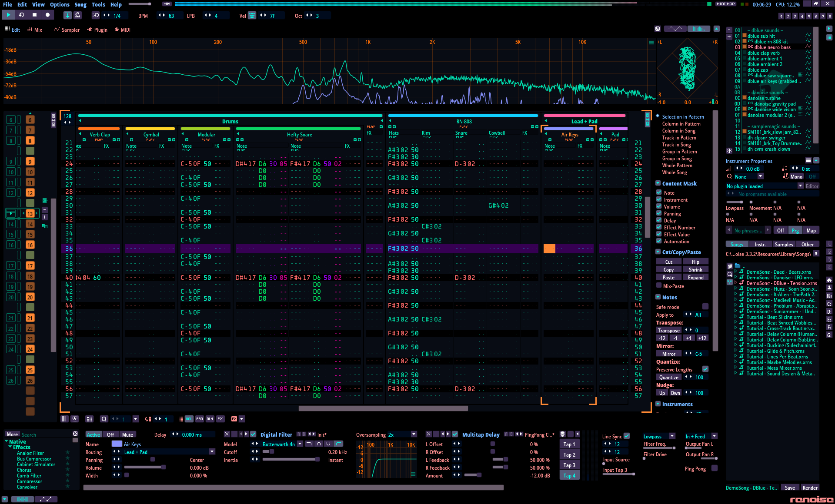Open the File menu
The width and height of the screenshot is (835, 504).
(7, 4)
